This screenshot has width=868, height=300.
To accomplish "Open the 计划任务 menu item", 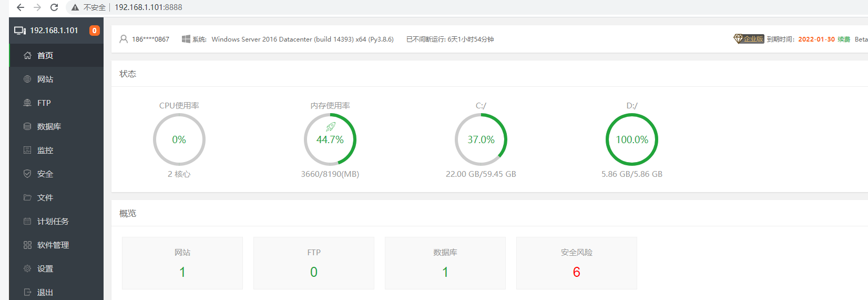I will 56,221.
